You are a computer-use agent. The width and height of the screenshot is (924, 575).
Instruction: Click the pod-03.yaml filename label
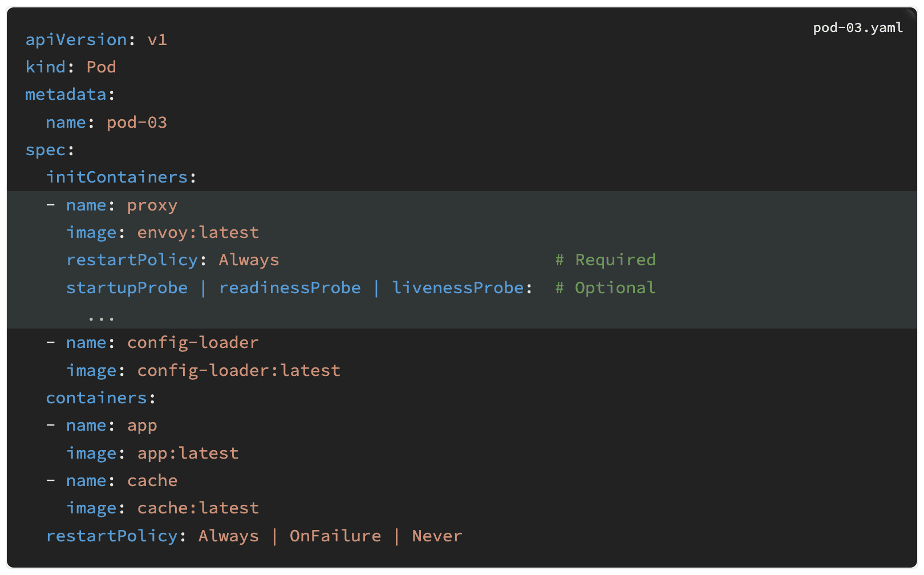coord(858,28)
